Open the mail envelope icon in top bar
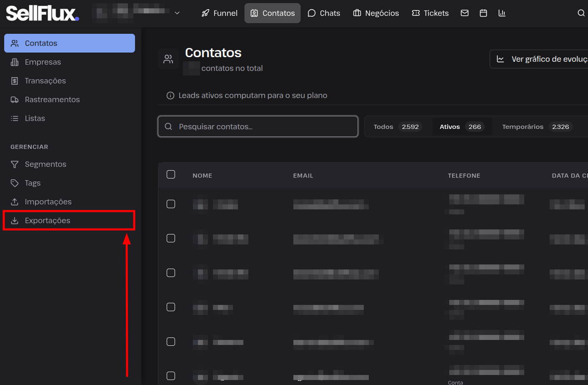Screen dimensions: 588x385 click(x=465, y=13)
